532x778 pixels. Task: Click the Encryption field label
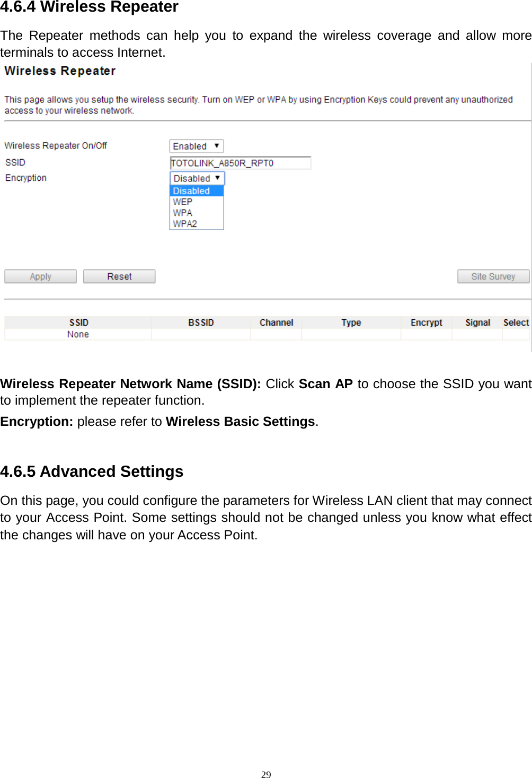[26, 178]
